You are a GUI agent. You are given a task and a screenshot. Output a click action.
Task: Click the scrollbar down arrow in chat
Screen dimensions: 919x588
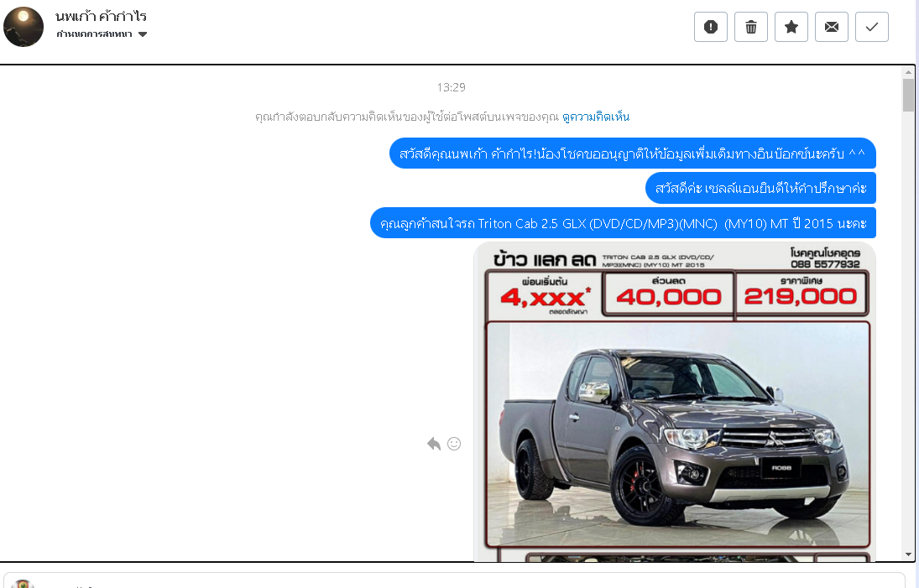tap(908, 554)
